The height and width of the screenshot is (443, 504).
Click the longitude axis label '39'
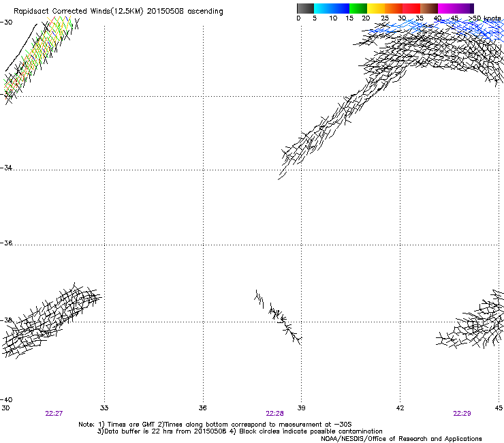click(301, 408)
